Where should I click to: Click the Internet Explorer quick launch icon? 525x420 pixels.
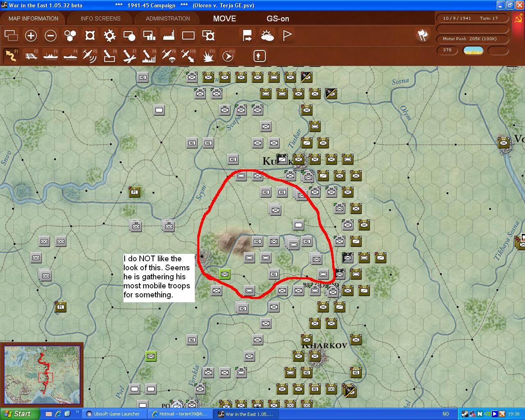click(59, 414)
